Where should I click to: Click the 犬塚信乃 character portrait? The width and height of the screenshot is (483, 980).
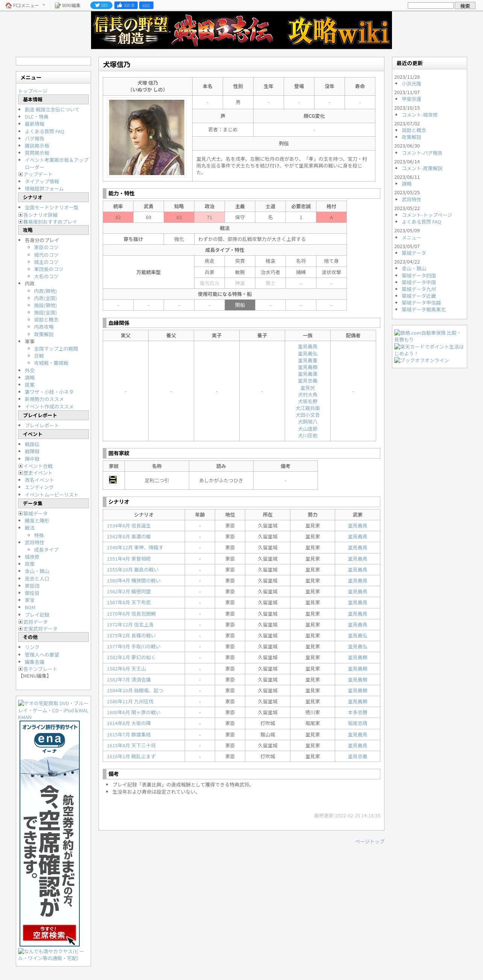(x=147, y=137)
